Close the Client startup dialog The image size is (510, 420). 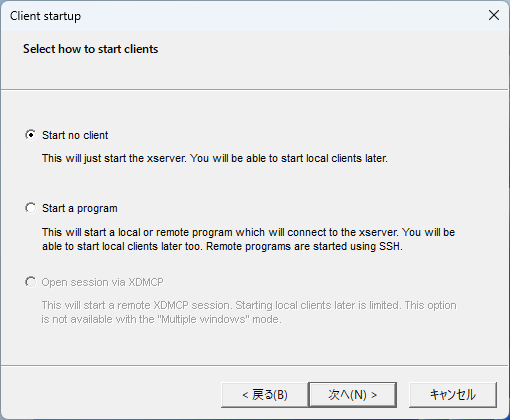point(494,15)
